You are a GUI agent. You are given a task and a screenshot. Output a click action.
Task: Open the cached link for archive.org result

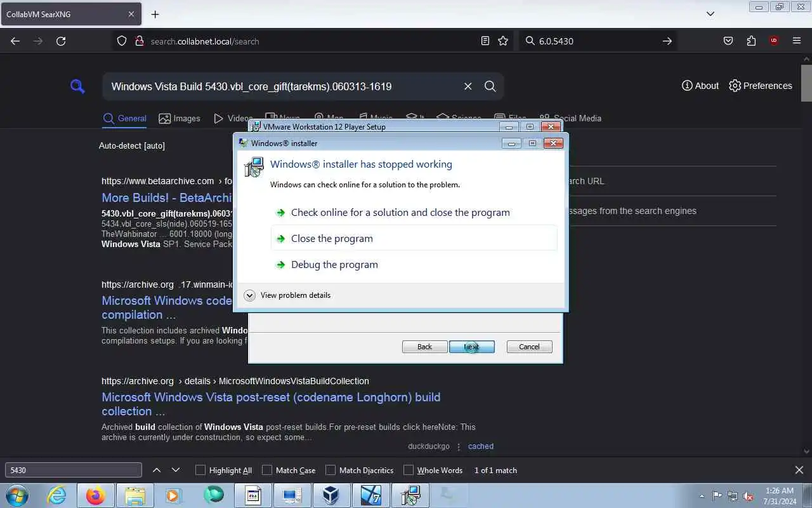(x=481, y=446)
